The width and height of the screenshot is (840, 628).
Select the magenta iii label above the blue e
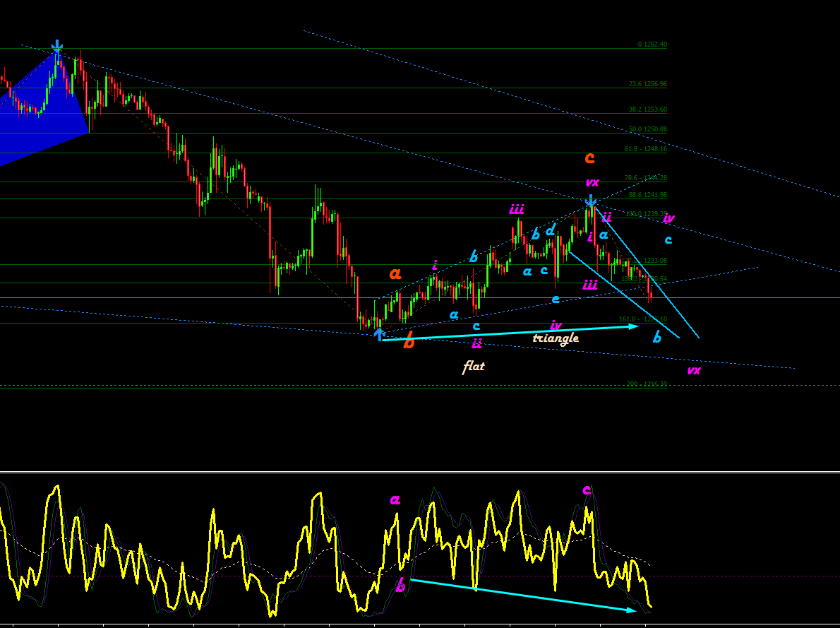coord(590,284)
